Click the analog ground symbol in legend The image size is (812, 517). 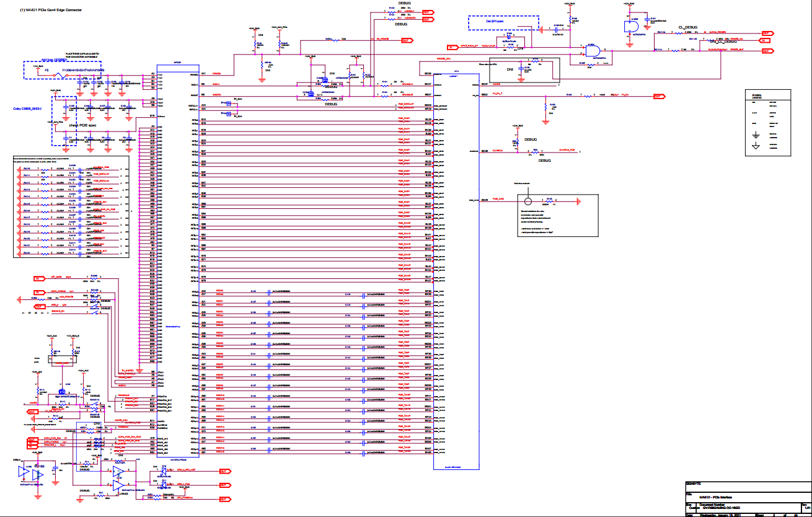pos(756,146)
